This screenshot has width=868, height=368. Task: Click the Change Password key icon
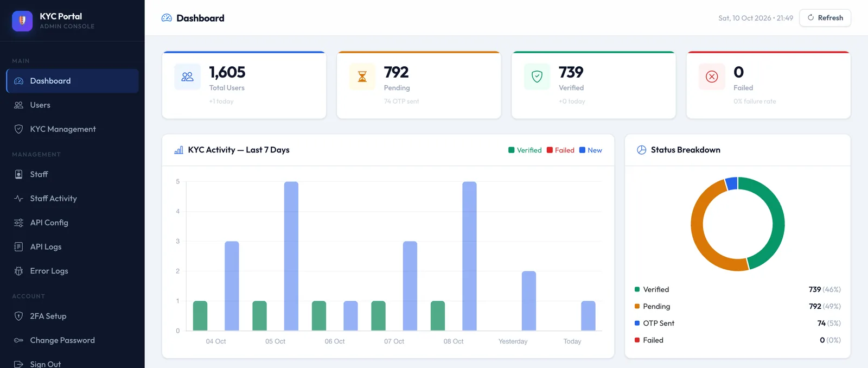click(x=19, y=340)
